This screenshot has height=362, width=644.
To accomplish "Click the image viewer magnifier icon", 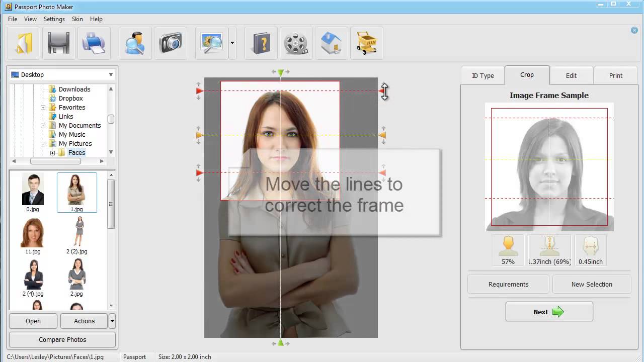I will [212, 43].
